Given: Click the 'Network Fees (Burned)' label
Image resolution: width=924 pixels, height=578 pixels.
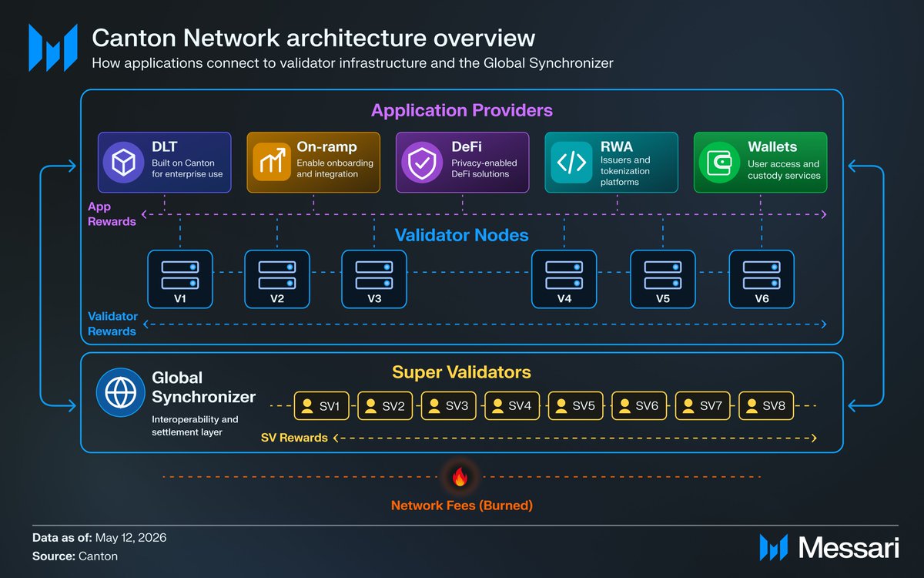Looking at the screenshot, I should click(461, 506).
